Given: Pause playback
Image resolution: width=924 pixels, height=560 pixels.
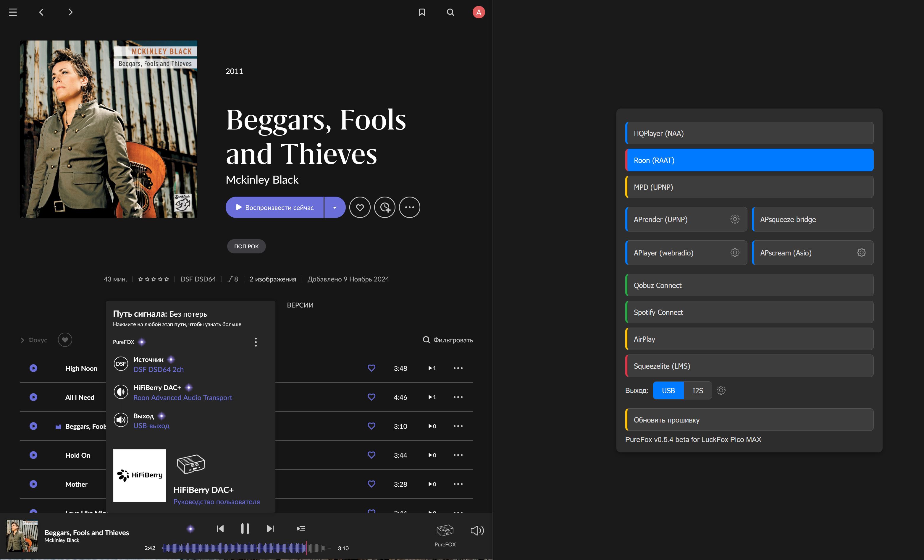Looking at the screenshot, I should coord(245,529).
